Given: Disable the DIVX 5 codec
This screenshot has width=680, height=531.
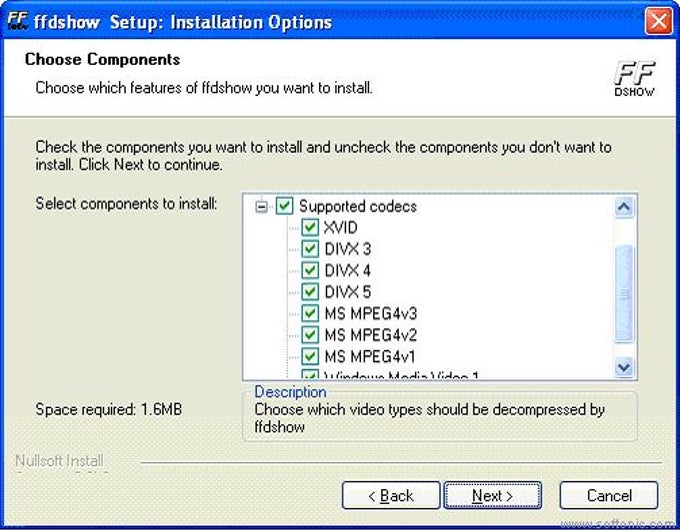Looking at the screenshot, I should (310, 292).
